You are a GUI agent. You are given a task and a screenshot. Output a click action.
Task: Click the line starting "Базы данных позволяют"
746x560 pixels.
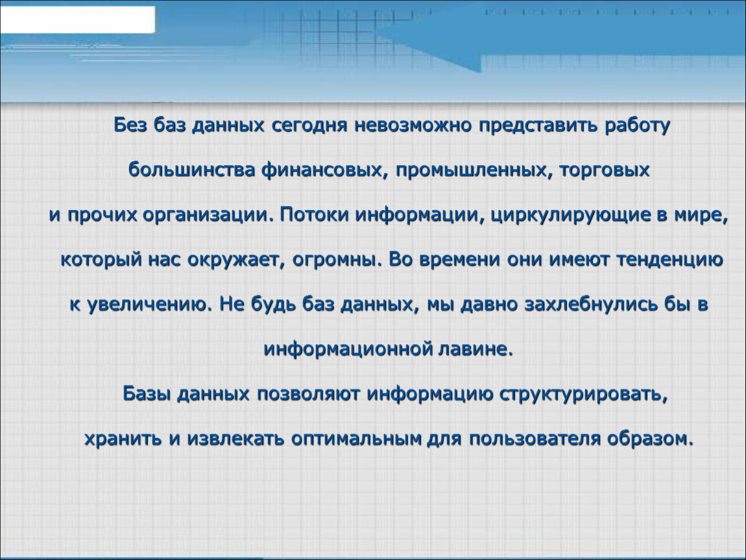(395, 393)
